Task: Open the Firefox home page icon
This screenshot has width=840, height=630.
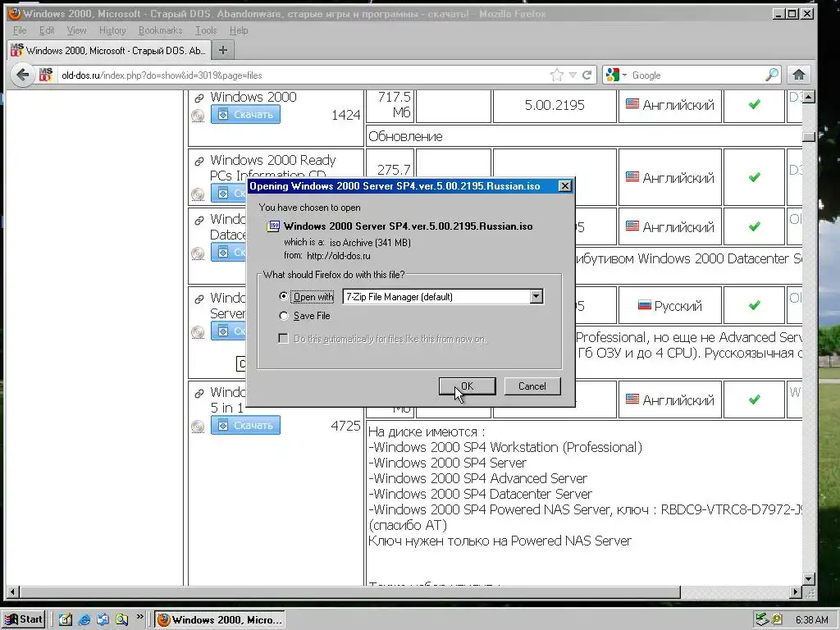Action: (x=798, y=75)
